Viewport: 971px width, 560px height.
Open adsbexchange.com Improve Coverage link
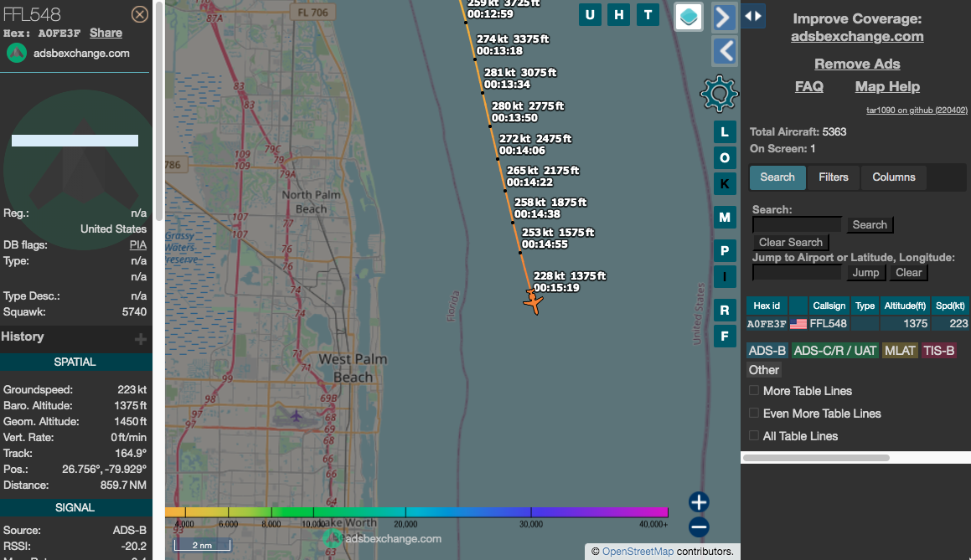tap(857, 37)
